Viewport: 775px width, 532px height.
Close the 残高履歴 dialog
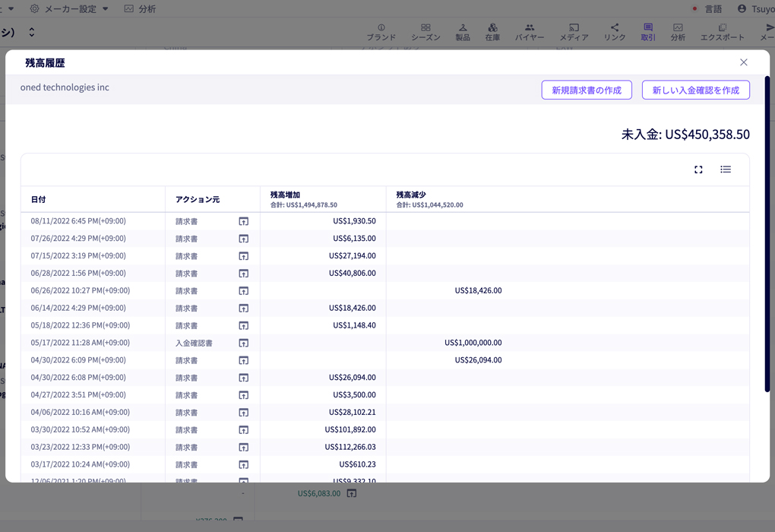pyautogui.click(x=743, y=62)
